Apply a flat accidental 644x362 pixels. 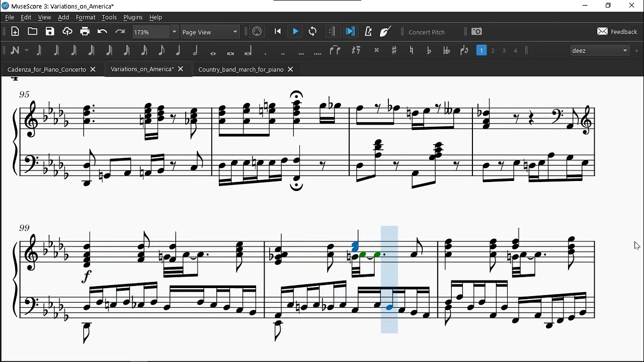pos(429,50)
